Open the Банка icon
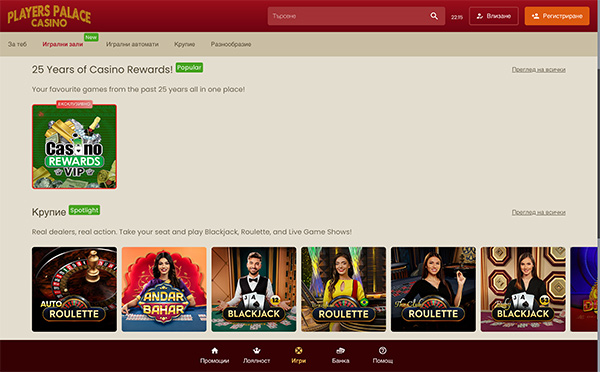Viewport: 600px width, 372px height. tap(341, 351)
